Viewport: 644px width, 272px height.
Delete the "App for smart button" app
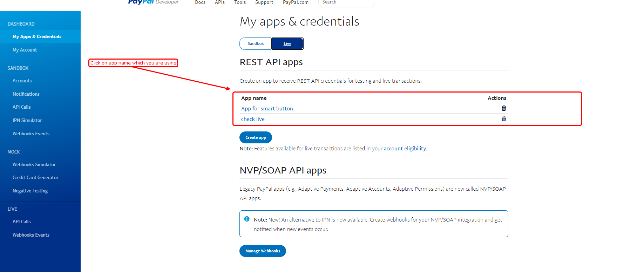(504, 108)
